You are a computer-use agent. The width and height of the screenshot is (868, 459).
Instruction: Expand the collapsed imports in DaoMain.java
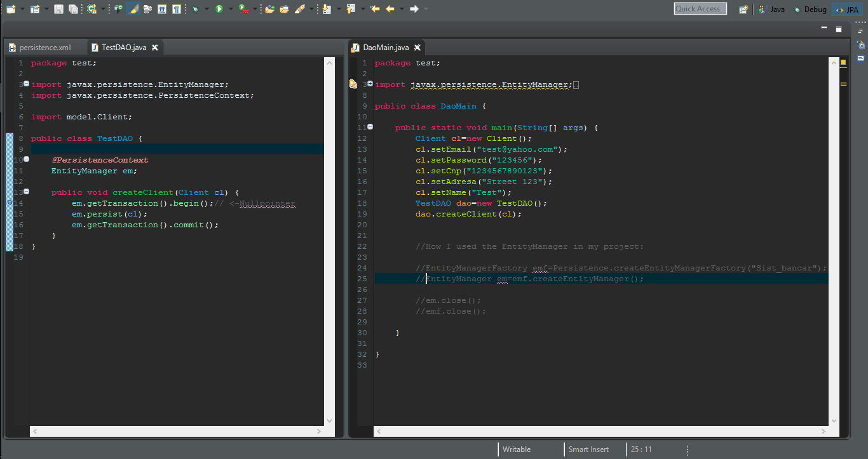370,84
